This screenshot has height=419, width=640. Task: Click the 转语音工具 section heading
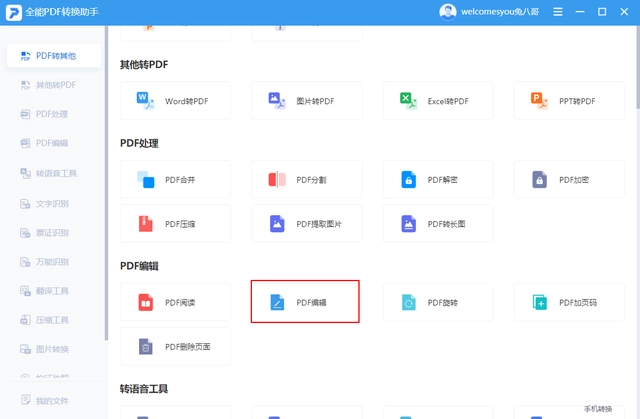(x=144, y=389)
